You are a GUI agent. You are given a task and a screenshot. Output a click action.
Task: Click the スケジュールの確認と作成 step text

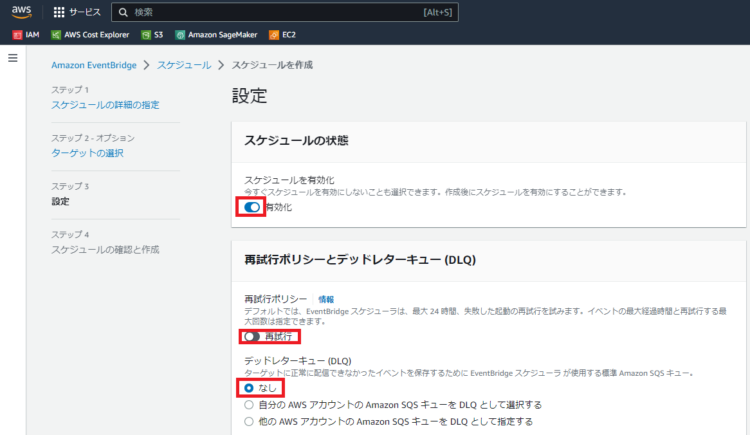pos(105,250)
